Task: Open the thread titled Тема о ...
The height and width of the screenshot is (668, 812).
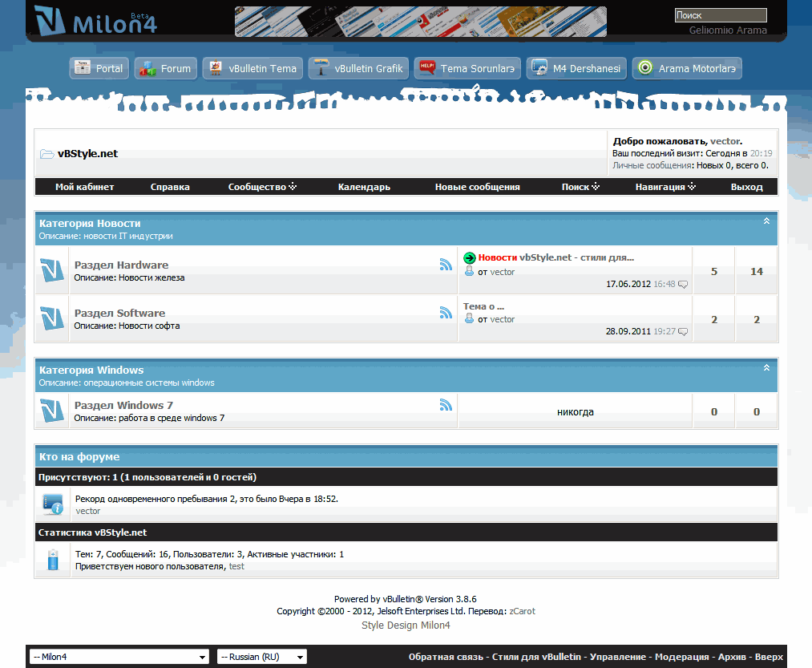Action: [x=483, y=306]
